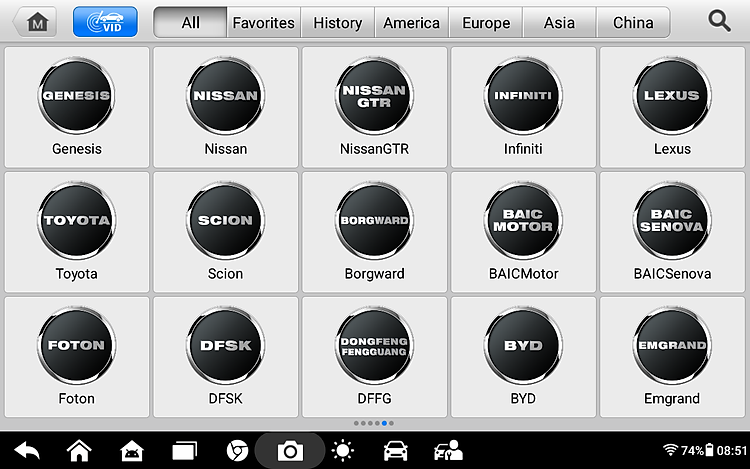The image size is (750, 469).
Task: Select the BYD brand icon
Action: (x=523, y=345)
